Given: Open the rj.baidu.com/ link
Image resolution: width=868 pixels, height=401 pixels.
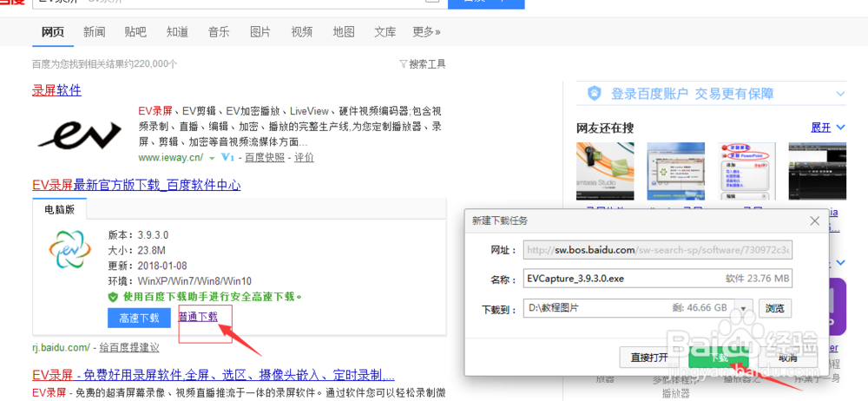Looking at the screenshot, I should coord(61,348).
